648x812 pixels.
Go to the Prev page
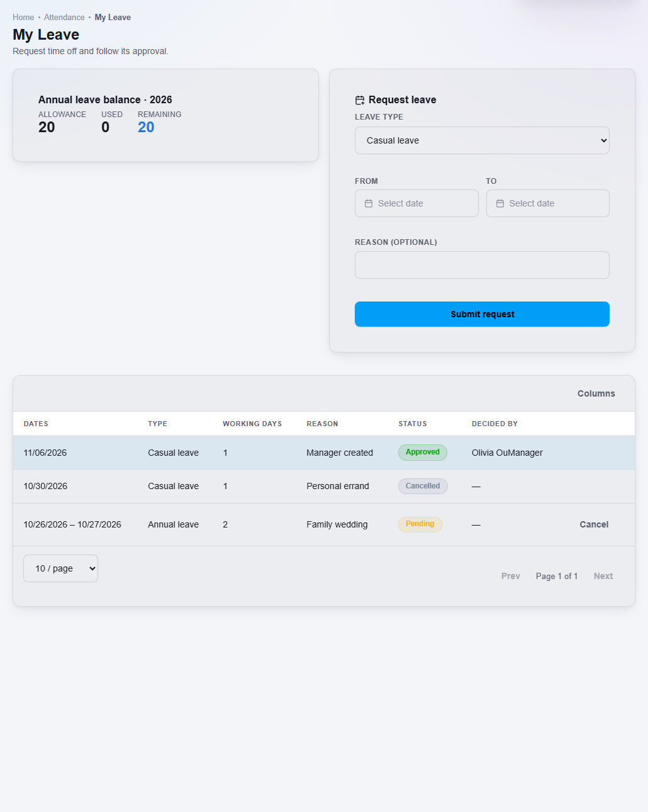pos(511,576)
